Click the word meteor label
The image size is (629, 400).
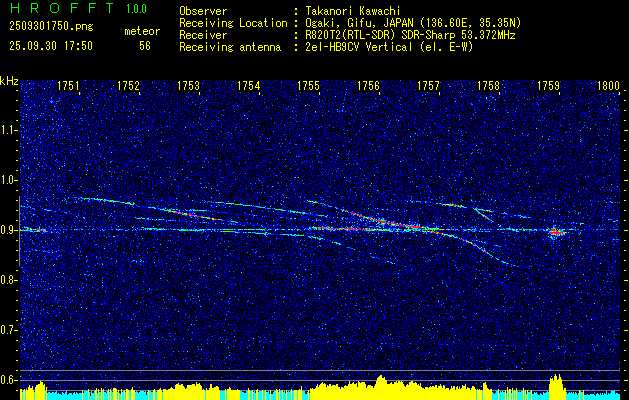click(142, 31)
